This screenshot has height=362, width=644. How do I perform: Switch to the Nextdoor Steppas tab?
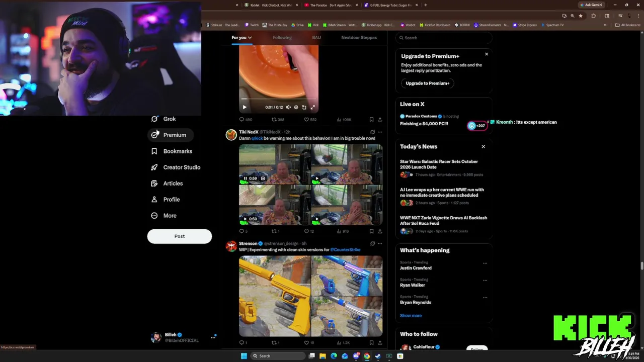coord(359,38)
